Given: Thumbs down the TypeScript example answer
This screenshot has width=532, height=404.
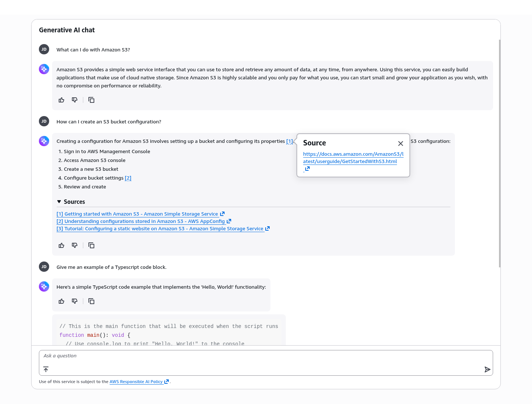Looking at the screenshot, I should pyautogui.click(x=75, y=301).
